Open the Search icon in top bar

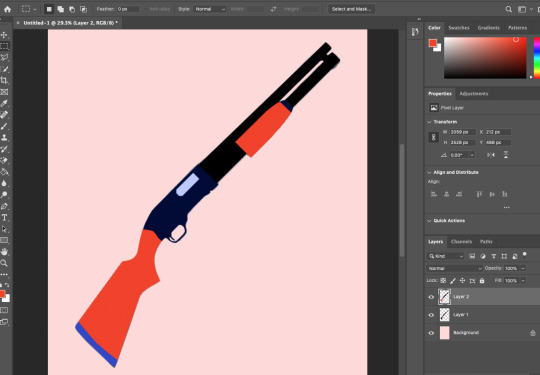click(508, 9)
